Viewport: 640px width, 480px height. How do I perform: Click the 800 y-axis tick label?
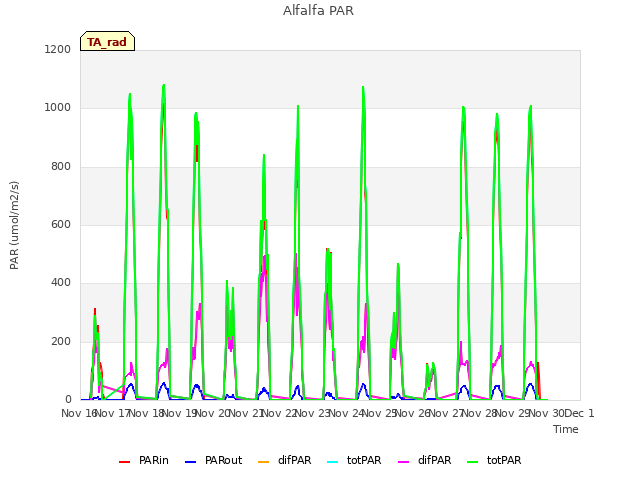click(x=61, y=167)
